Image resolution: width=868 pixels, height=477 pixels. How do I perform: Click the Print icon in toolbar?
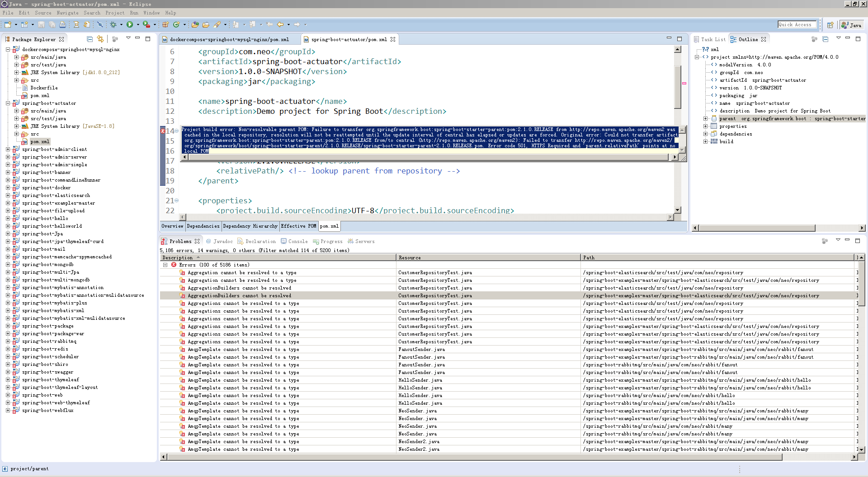coord(62,25)
